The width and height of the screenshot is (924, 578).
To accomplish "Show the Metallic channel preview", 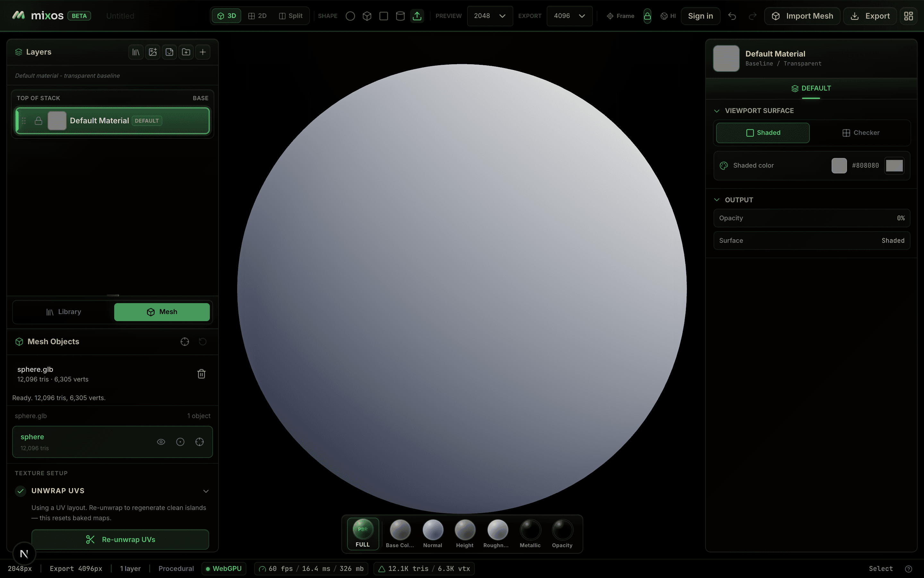I will point(530,534).
